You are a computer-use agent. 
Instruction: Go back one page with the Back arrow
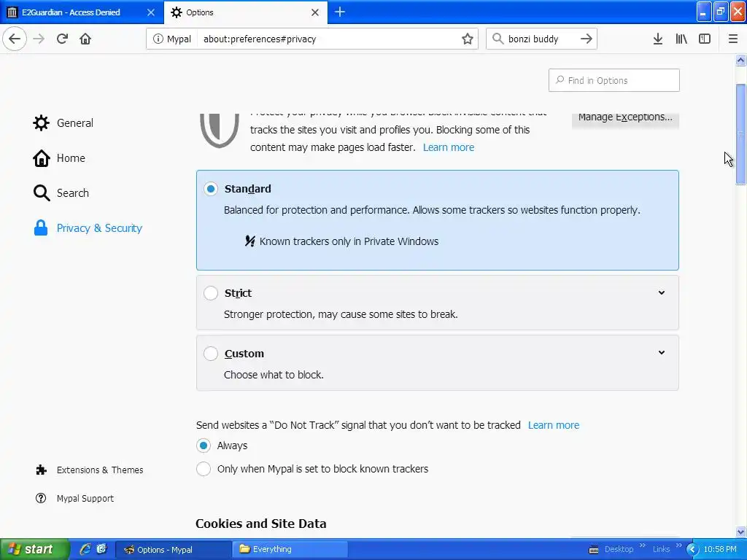15,39
